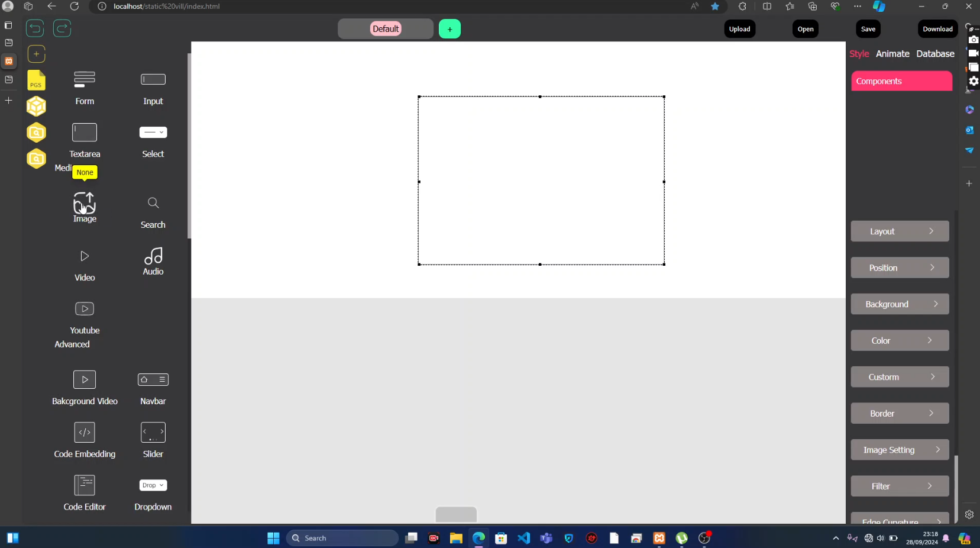
Task: Insert the Code Editor component
Action: pyautogui.click(x=85, y=493)
